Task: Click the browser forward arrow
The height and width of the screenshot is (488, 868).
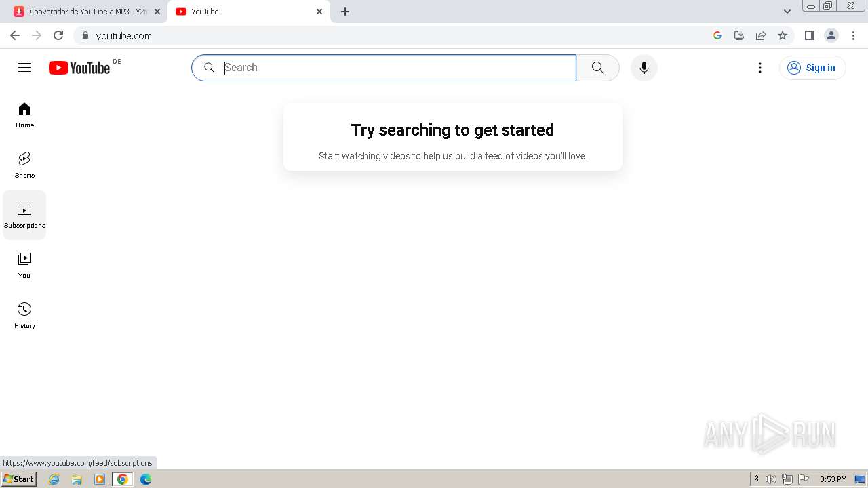Action: [37, 35]
